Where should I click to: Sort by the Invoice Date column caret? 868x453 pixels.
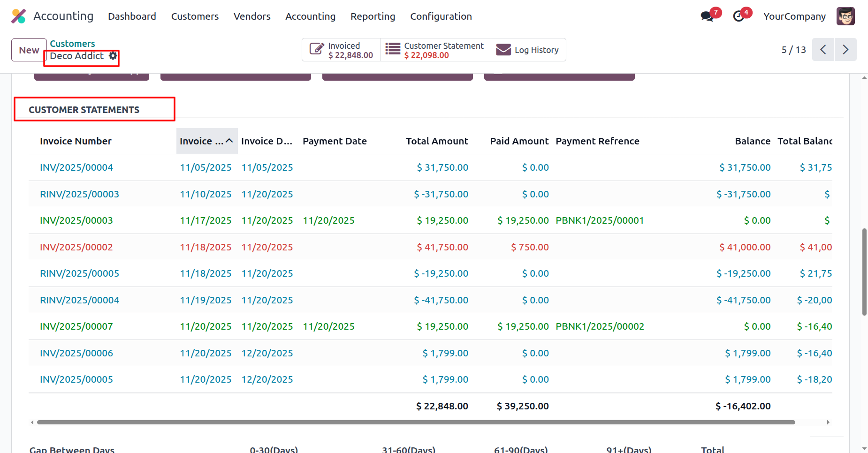229,141
